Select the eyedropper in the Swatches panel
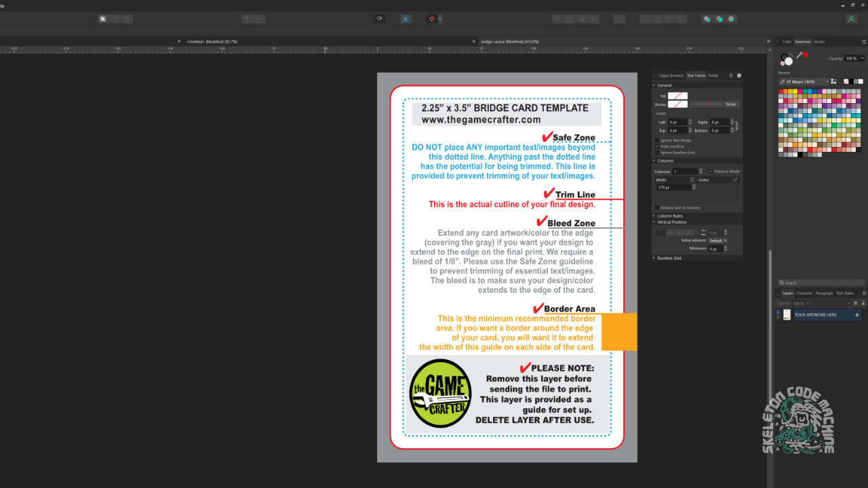This screenshot has height=488, width=868. pyautogui.click(x=800, y=54)
